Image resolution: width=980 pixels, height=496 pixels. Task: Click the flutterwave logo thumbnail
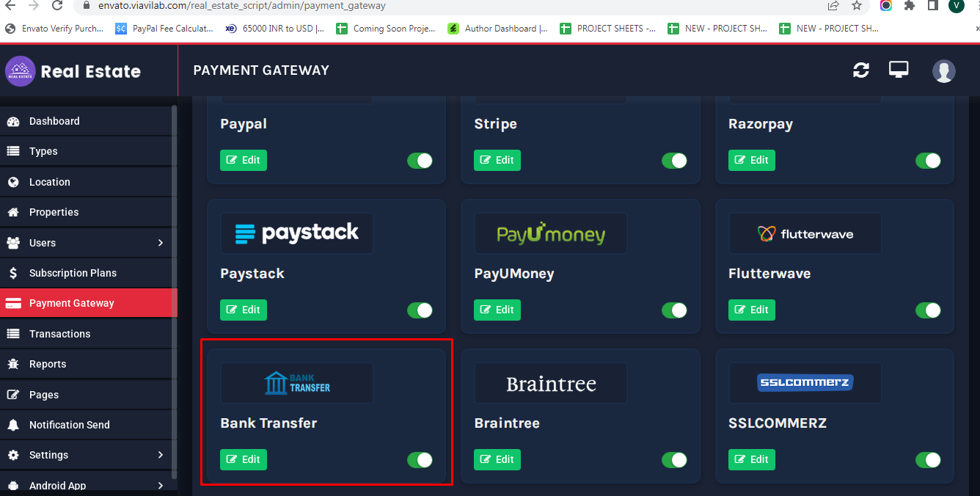click(x=805, y=233)
